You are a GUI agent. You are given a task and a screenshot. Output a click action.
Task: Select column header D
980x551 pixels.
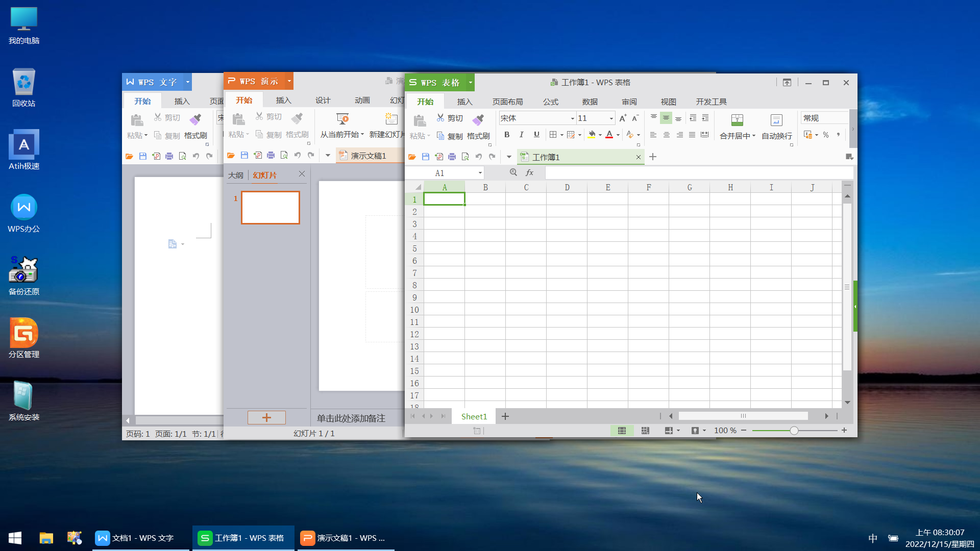tap(567, 187)
